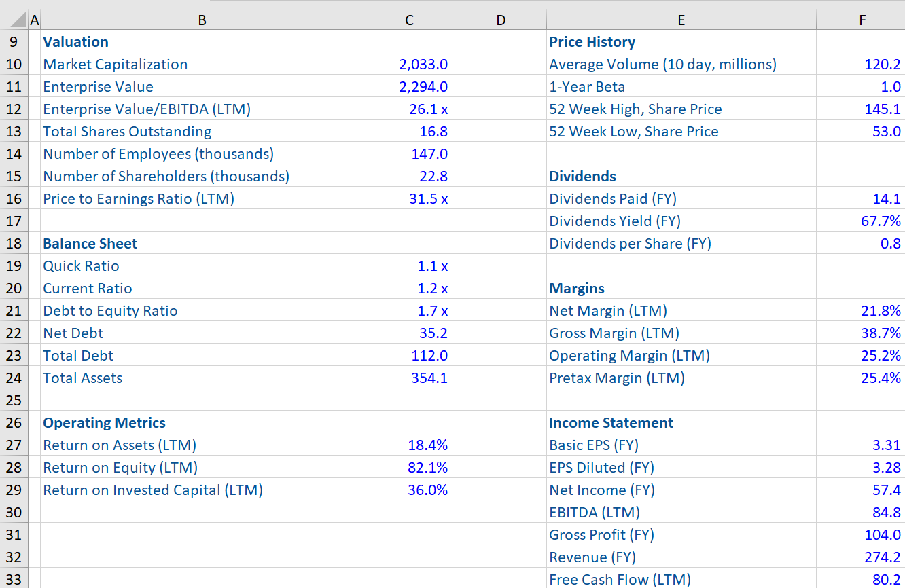Select the Enterprise Value amount 2,294.0
Screen dimensions: 905x588
[423, 87]
